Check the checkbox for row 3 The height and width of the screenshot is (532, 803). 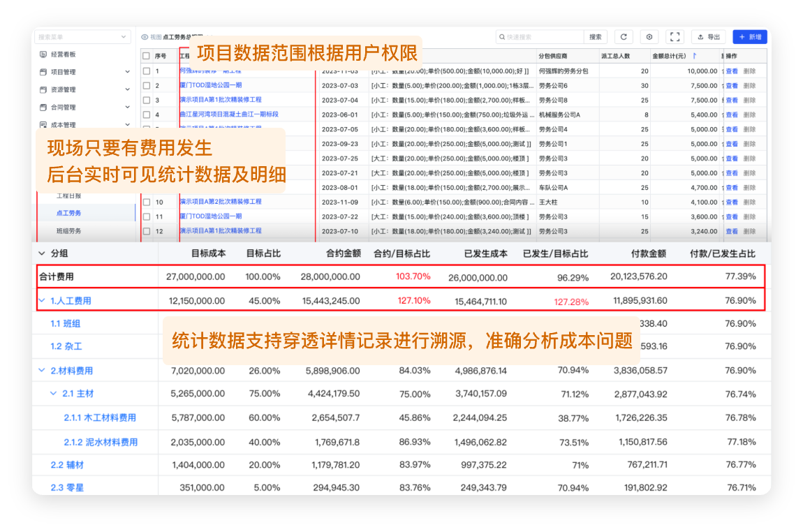coord(147,100)
